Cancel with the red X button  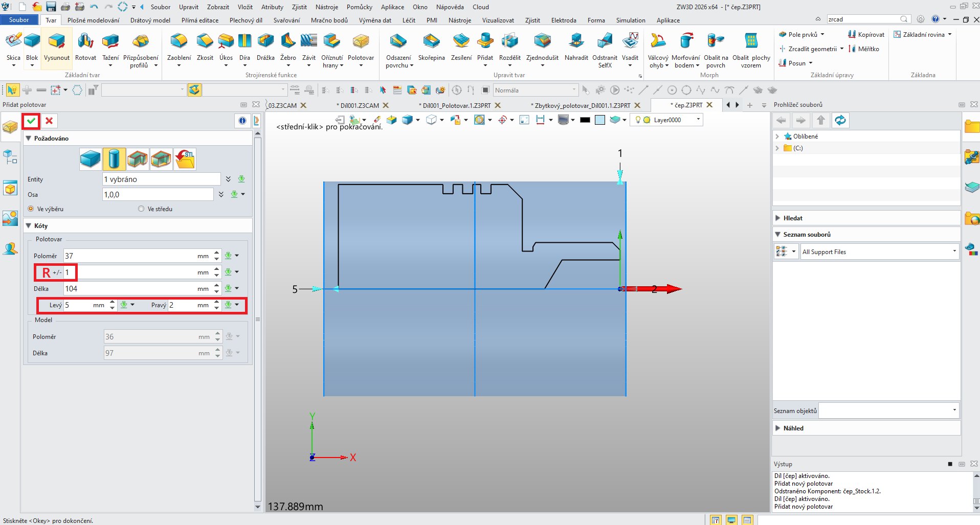pos(49,121)
